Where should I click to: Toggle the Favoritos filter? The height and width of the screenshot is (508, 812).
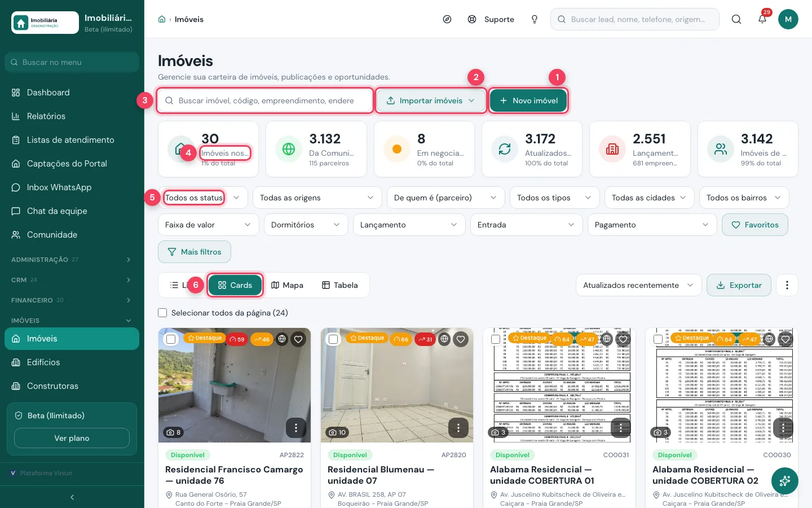(755, 225)
